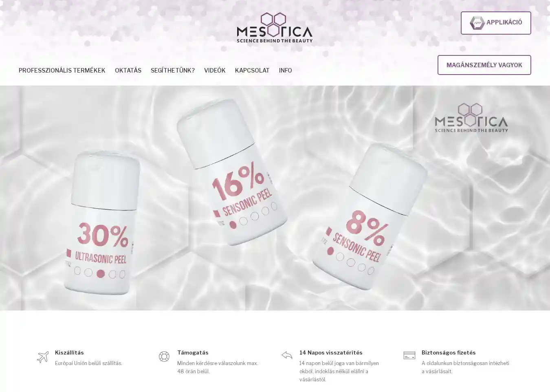Open the Info menu item

point(286,70)
